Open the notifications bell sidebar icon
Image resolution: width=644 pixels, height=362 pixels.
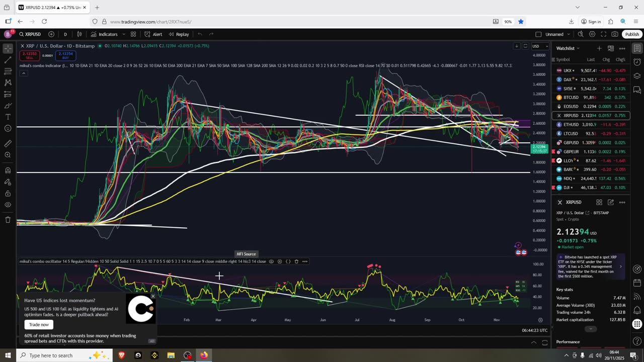point(637,310)
